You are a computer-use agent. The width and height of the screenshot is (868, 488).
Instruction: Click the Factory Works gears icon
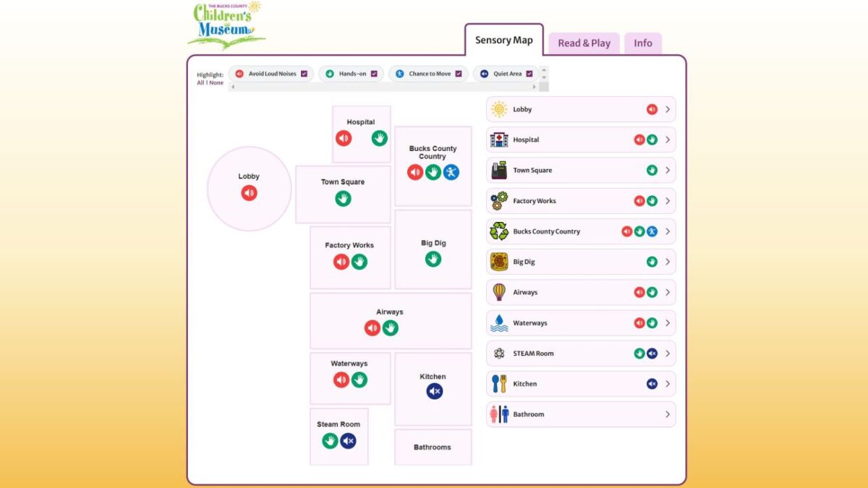pyautogui.click(x=499, y=201)
